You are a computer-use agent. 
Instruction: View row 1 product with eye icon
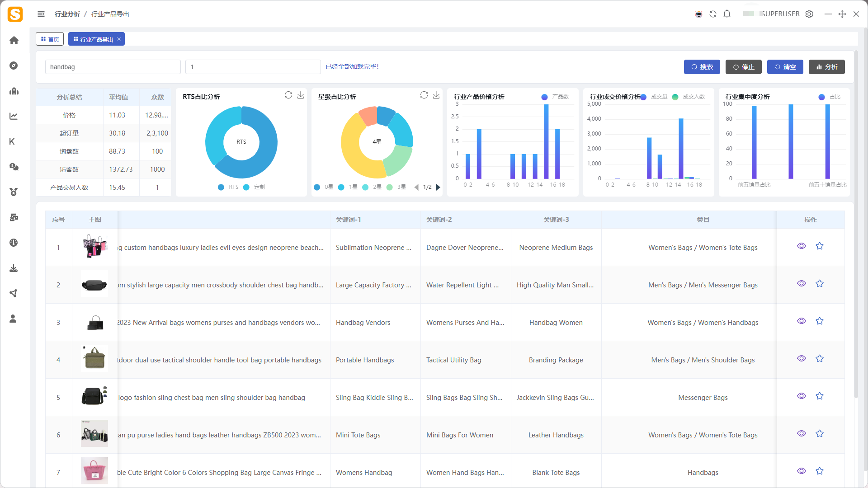click(x=802, y=246)
